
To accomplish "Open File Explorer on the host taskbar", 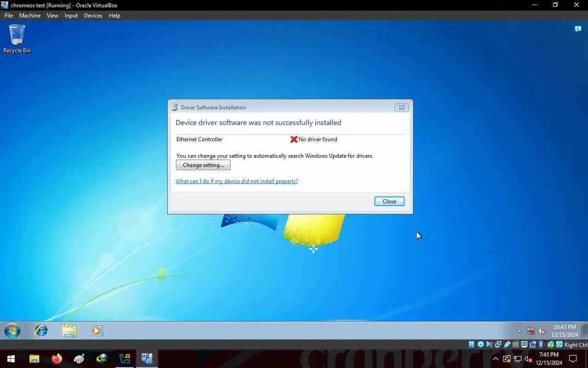I will point(34,359).
